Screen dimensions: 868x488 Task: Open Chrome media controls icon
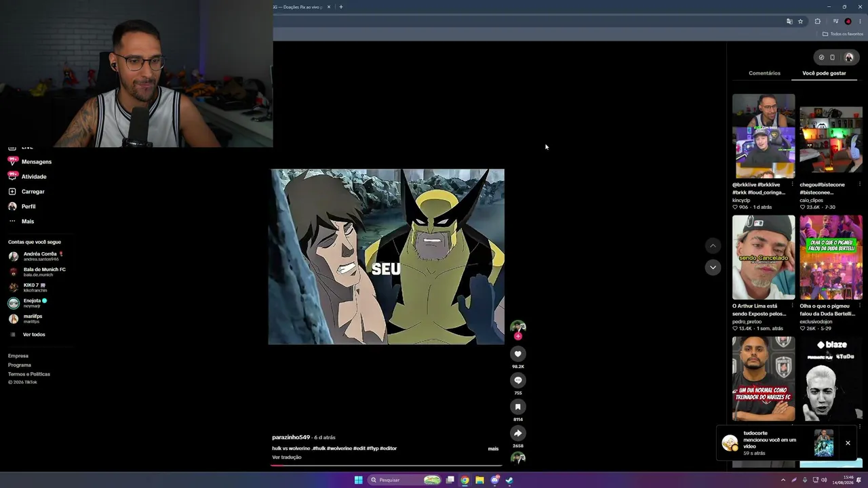point(835,21)
